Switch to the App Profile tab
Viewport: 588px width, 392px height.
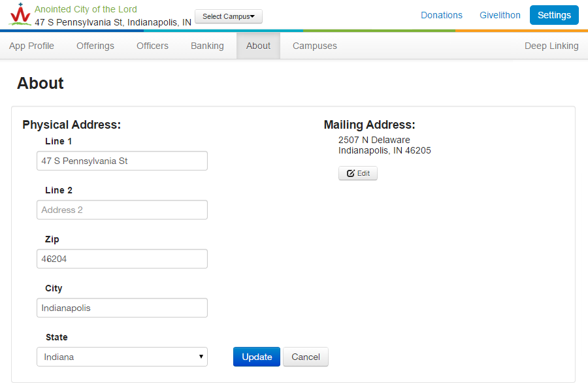[x=31, y=46]
